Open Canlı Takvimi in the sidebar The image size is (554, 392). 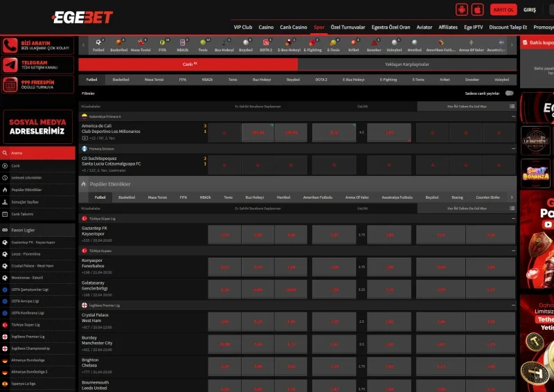(x=37, y=214)
